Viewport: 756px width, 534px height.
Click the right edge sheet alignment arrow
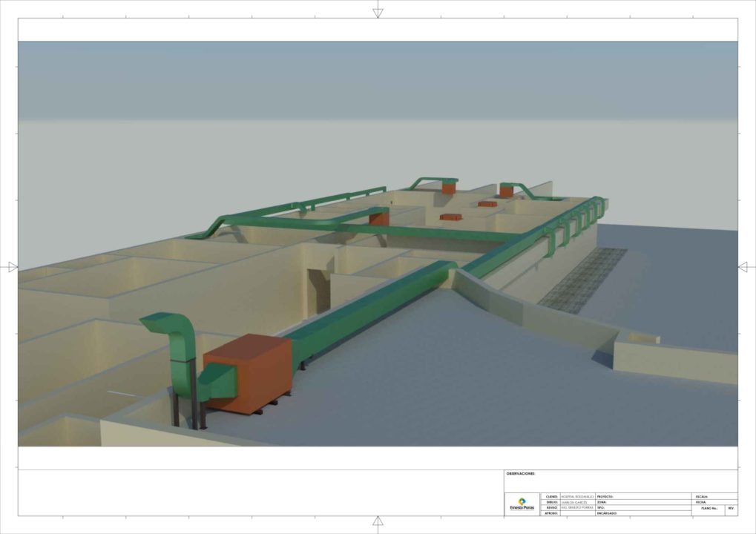tap(745, 267)
